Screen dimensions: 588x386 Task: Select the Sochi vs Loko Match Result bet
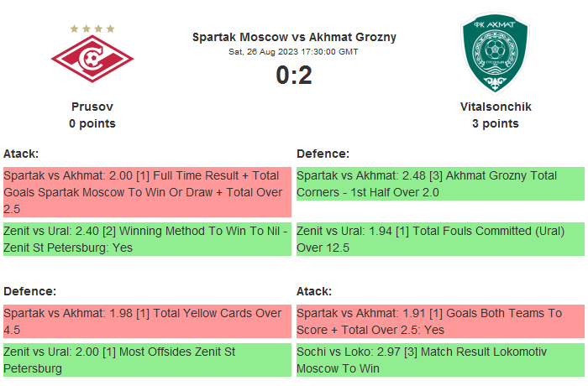440,360
